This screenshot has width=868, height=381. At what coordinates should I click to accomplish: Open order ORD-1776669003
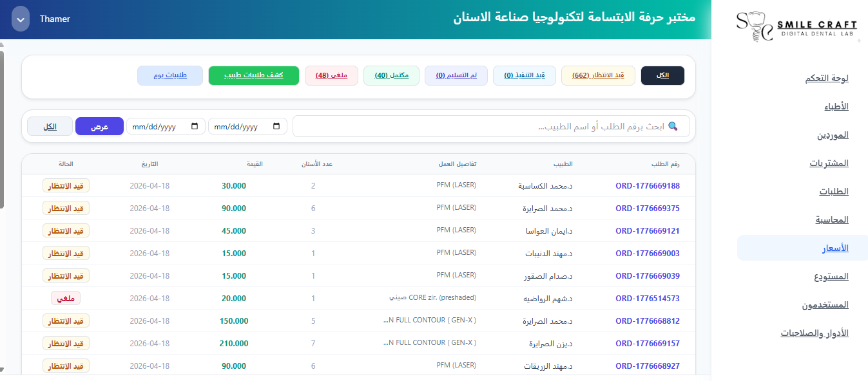(x=648, y=254)
